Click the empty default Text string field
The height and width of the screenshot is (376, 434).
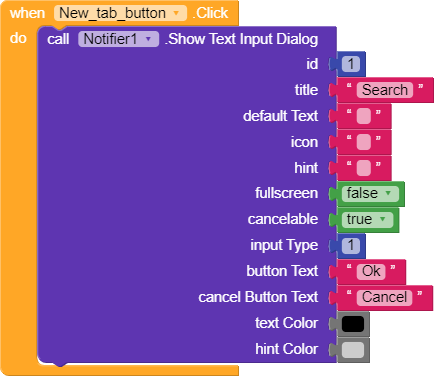[x=364, y=116]
